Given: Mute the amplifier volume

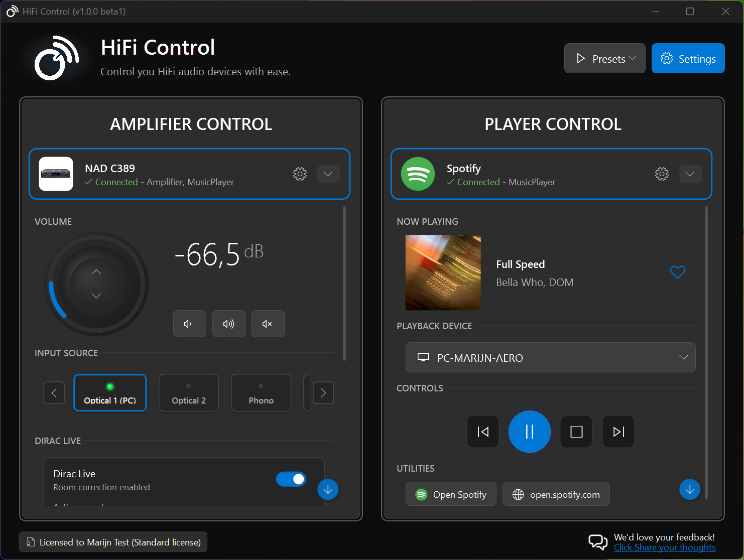Looking at the screenshot, I should pos(268,324).
